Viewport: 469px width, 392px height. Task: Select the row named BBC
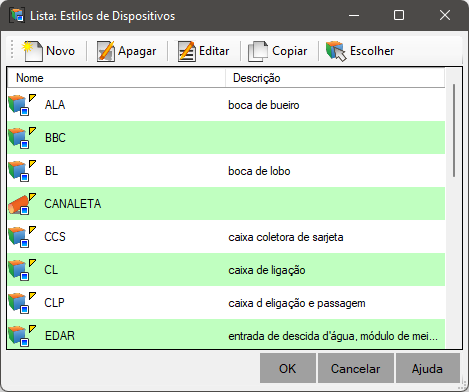point(226,138)
